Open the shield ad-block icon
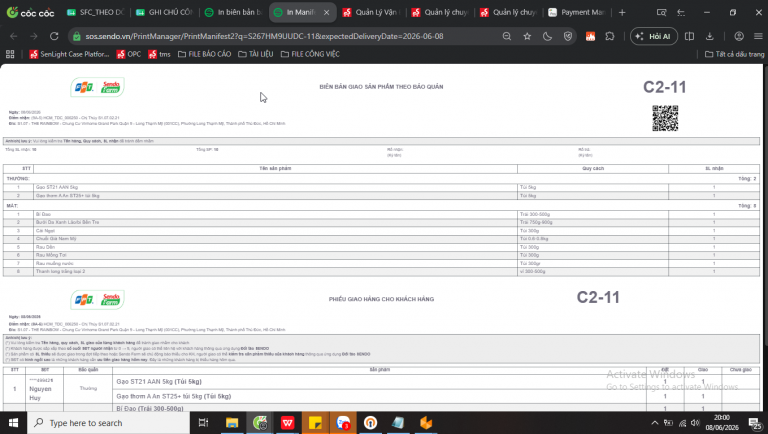Image resolution: width=768 pixels, height=434 pixels. click(568, 36)
